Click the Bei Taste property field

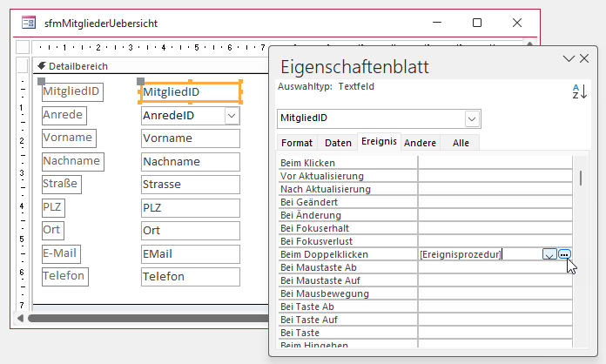pos(495,333)
